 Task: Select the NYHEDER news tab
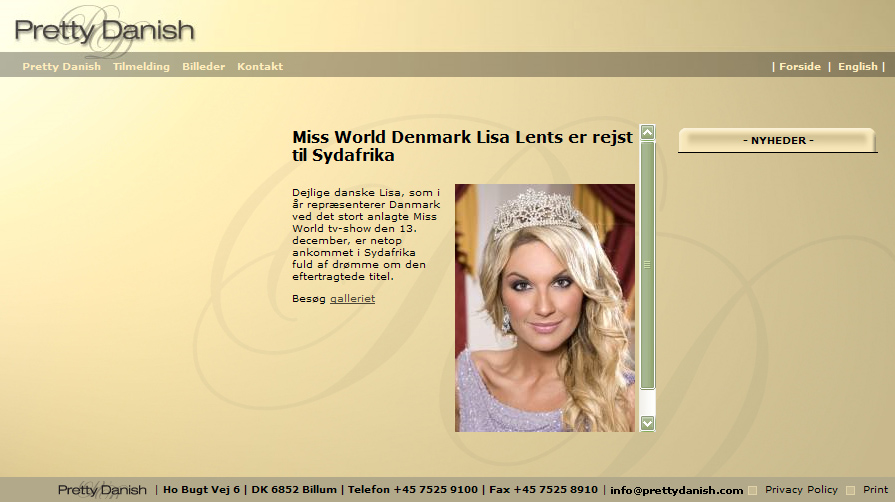[778, 141]
